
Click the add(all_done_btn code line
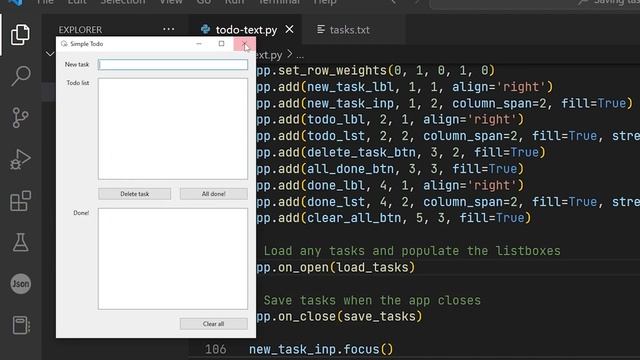[390, 169]
